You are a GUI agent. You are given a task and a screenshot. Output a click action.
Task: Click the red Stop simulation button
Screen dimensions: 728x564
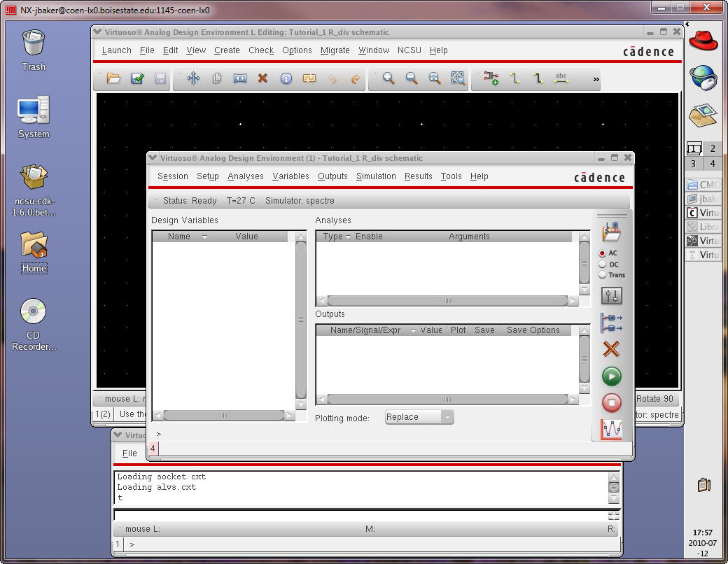click(x=612, y=402)
